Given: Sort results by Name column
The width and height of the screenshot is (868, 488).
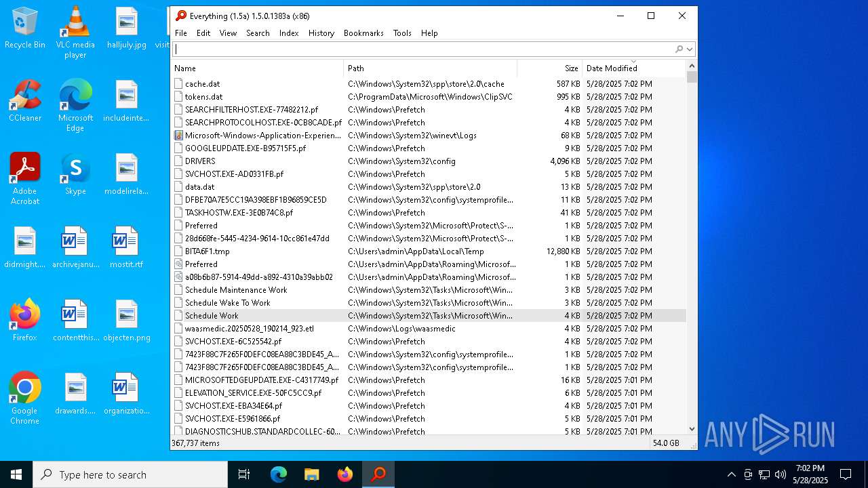Looking at the screenshot, I should 258,68.
